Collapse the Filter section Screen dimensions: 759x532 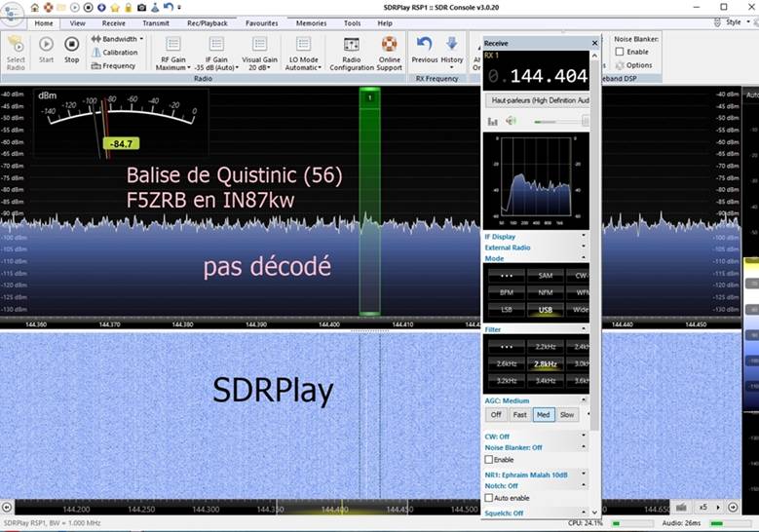point(584,329)
